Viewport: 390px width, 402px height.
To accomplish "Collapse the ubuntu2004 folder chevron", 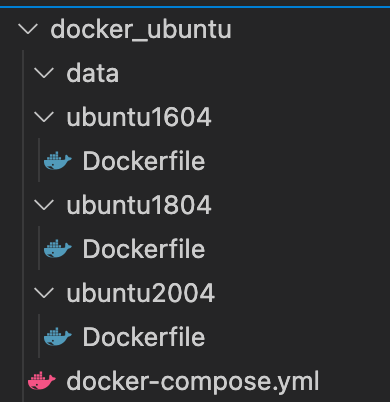I will tap(44, 293).
